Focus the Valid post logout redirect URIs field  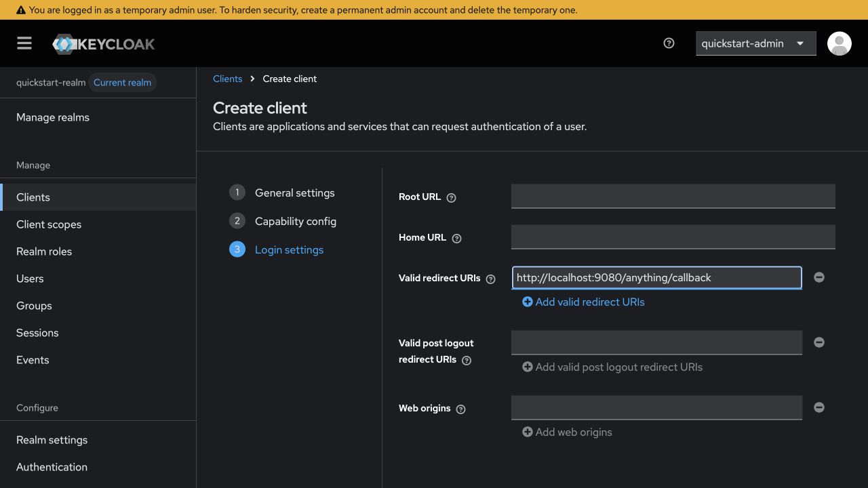click(x=656, y=342)
